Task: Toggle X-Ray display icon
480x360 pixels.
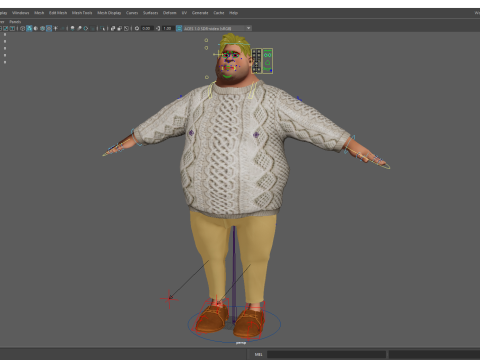Action: tap(113, 28)
